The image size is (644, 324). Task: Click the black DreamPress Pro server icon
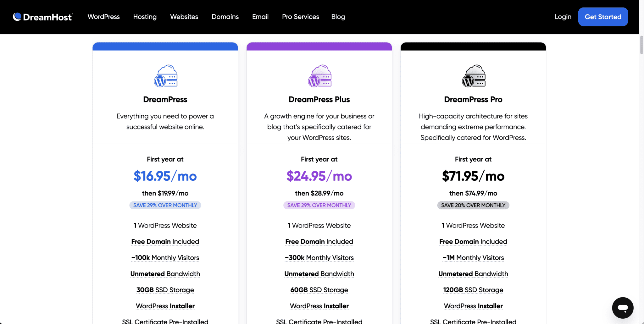(474, 76)
